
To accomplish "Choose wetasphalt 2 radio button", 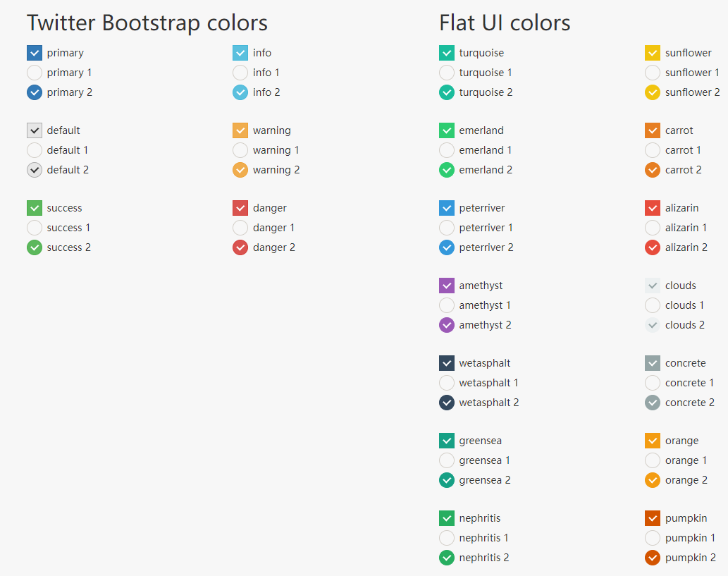I will (447, 403).
